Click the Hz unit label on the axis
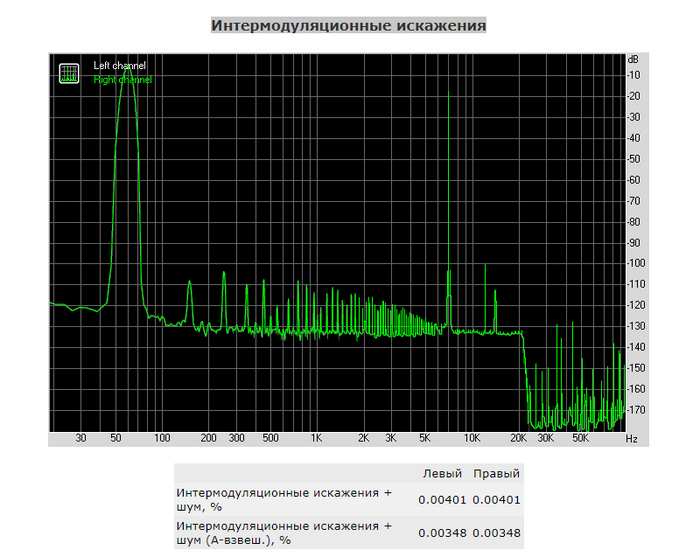Image resolution: width=700 pixels, height=557 pixels. click(x=631, y=438)
